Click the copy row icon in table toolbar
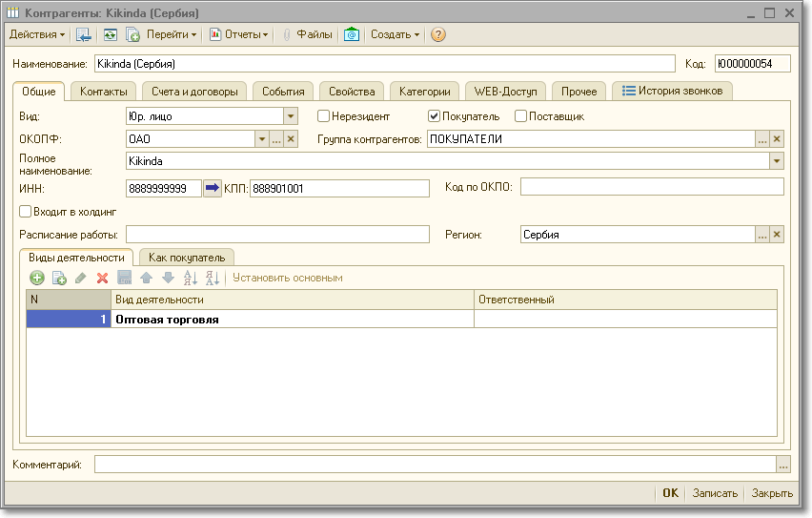Screen dimensions: 812x518 point(59,278)
